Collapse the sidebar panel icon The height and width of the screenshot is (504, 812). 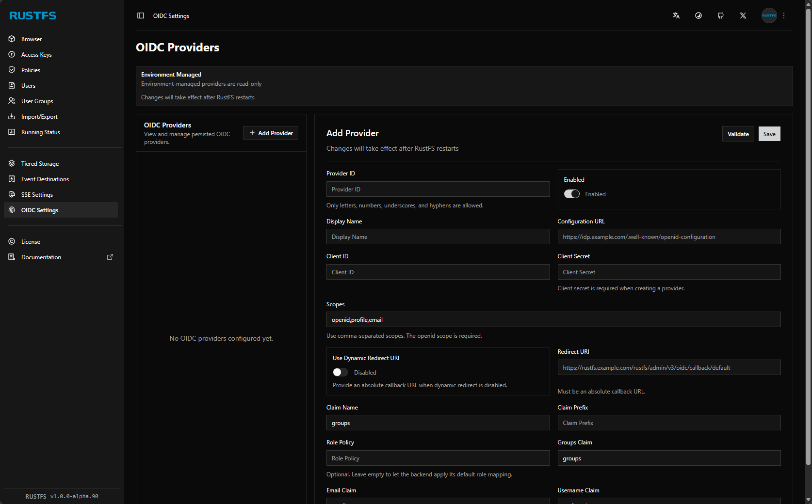[141, 16]
